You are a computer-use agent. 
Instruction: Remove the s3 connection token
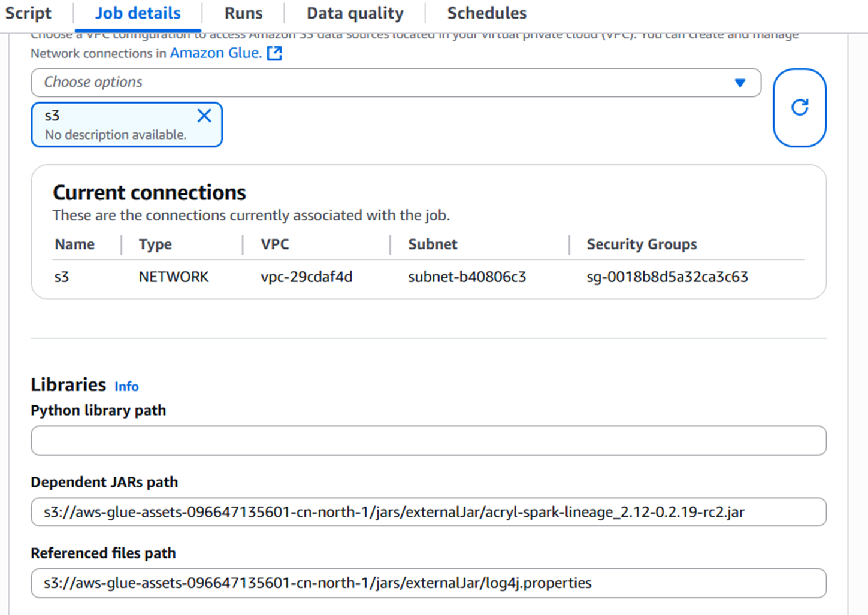coord(204,116)
